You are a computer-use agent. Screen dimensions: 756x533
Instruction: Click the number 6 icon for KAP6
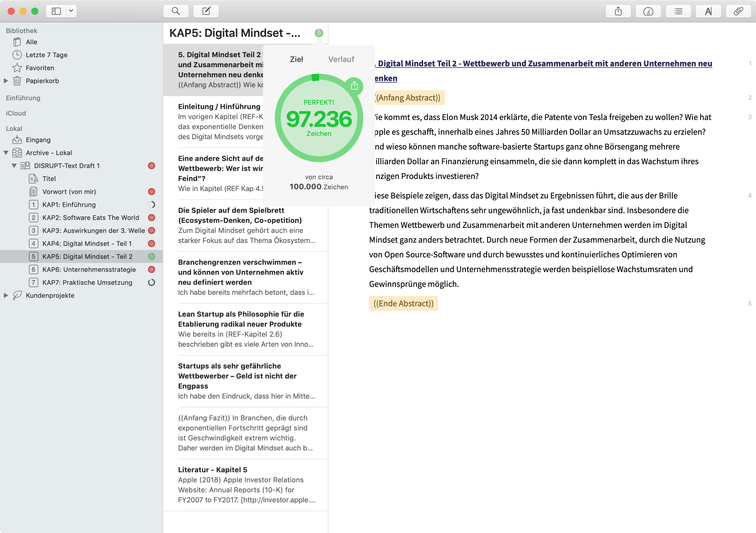[33, 269]
